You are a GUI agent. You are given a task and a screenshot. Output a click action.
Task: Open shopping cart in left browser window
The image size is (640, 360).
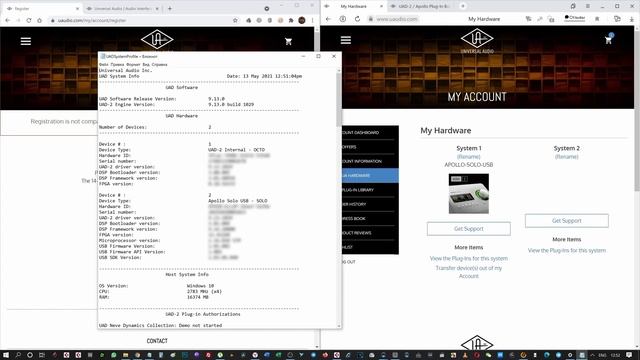289,41
